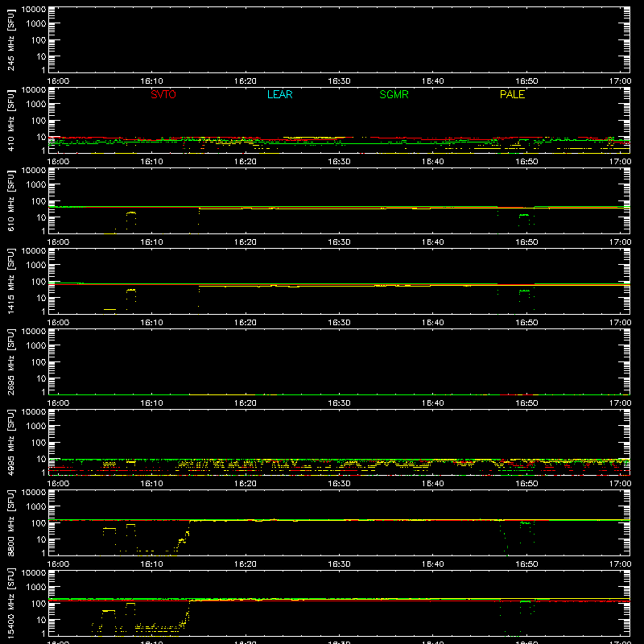Screen dimensions: 644x644
Task: Click the 100 y-axis value of 8800 MHz panel
Action: (x=39, y=523)
